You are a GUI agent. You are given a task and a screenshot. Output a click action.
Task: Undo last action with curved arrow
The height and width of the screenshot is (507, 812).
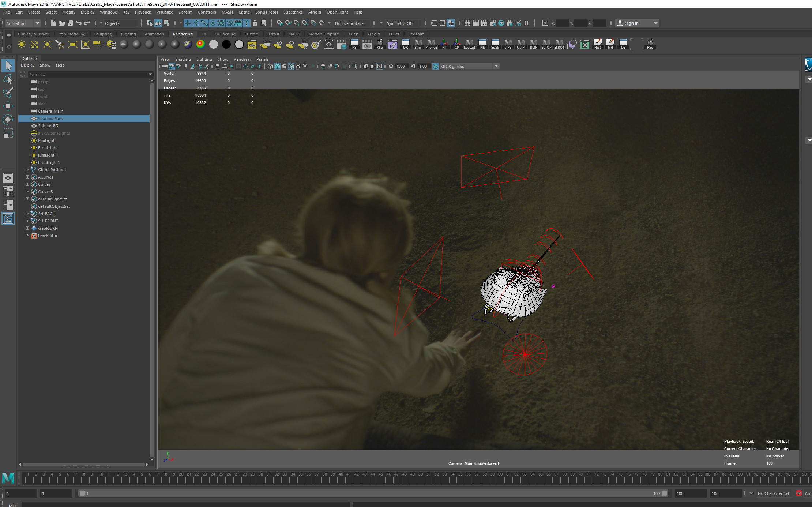click(79, 23)
